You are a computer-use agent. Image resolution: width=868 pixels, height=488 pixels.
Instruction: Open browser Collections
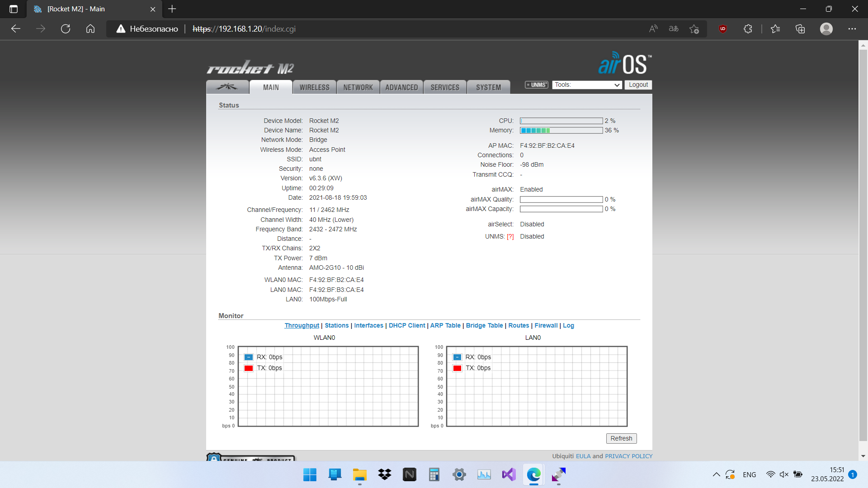[x=800, y=28]
